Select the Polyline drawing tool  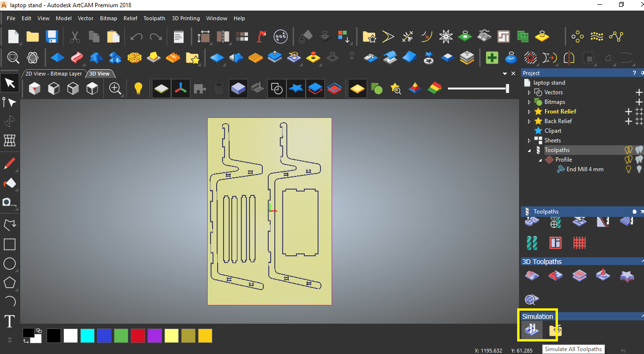[x=10, y=225]
